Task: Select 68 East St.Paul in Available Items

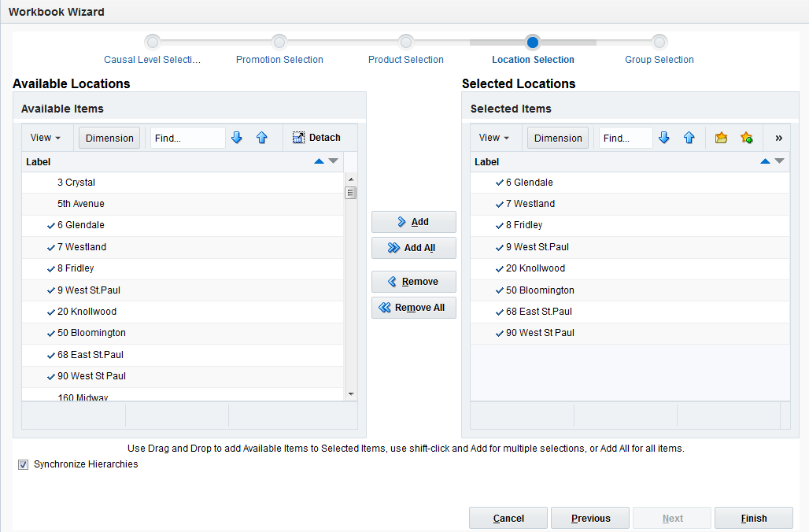Action: pos(183,355)
